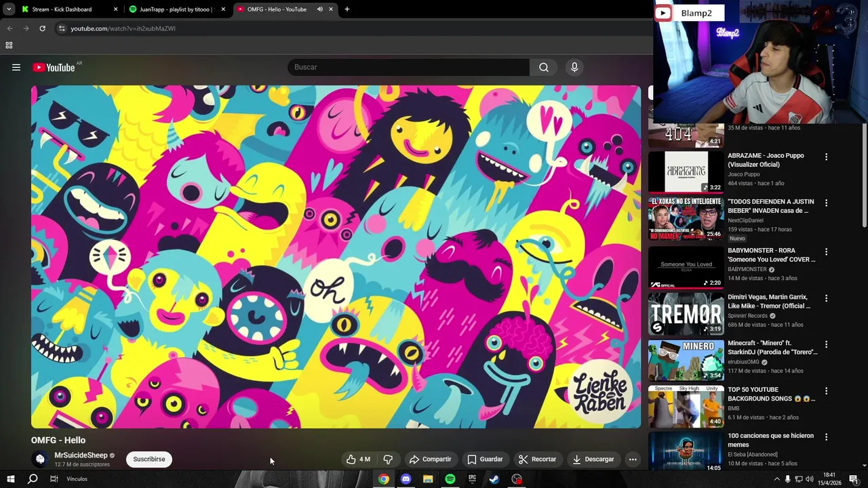The image size is (868, 488).
Task: Mute the OMFG - Hello tab audio
Action: pyautogui.click(x=319, y=9)
